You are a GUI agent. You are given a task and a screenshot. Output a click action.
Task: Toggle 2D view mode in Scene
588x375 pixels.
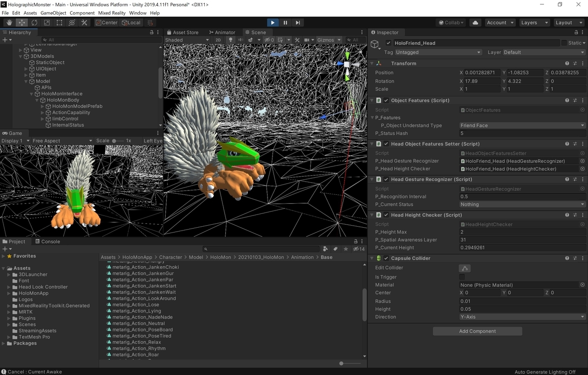[x=218, y=40]
